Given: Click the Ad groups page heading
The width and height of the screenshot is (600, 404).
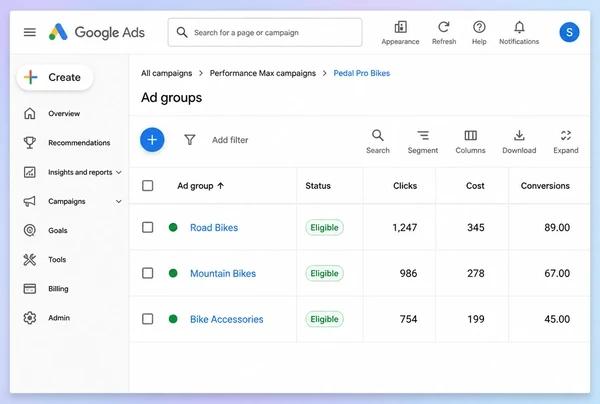Looking at the screenshot, I should [x=171, y=98].
